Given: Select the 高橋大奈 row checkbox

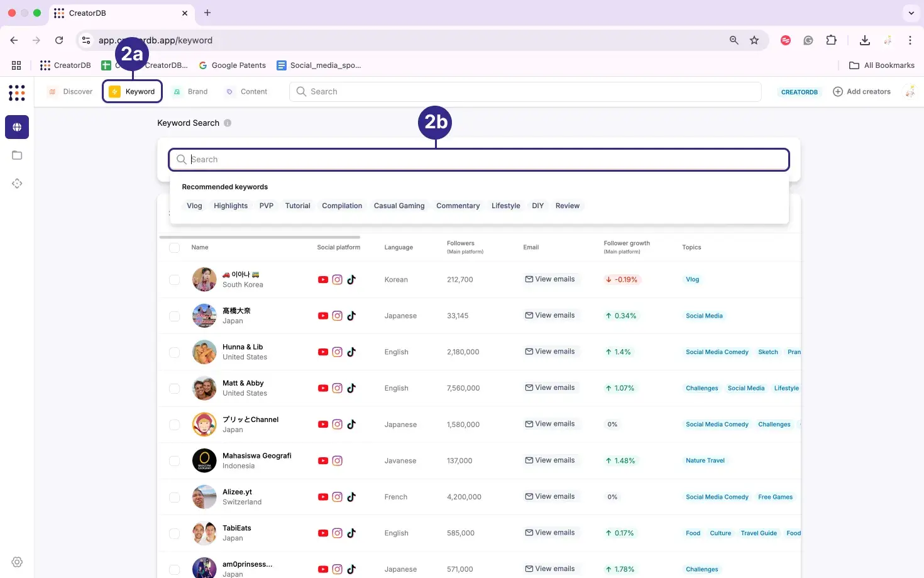Looking at the screenshot, I should pos(175,316).
